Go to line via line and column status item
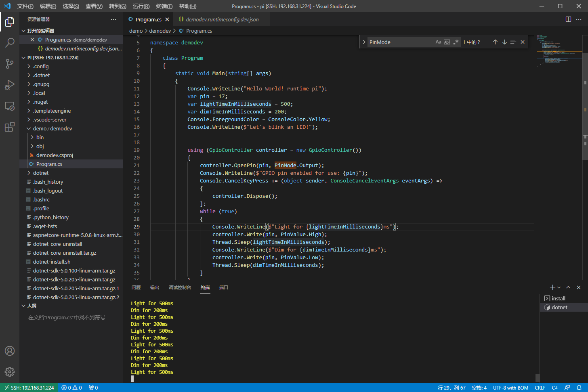The height and width of the screenshot is (392, 588). [451, 388]
